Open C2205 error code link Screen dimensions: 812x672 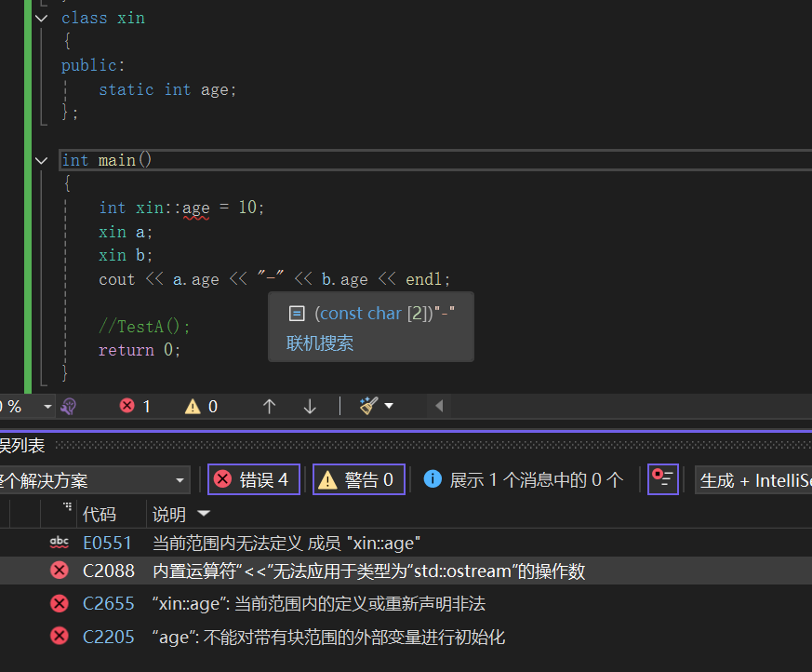tap(108, 637)
